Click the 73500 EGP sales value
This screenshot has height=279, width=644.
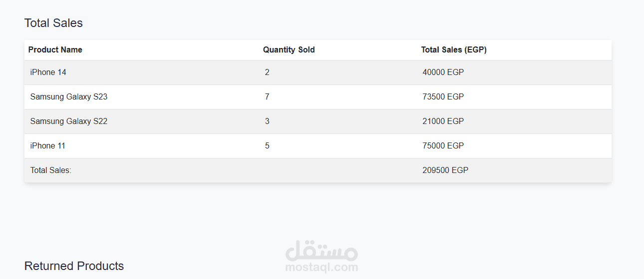(443, 97)
